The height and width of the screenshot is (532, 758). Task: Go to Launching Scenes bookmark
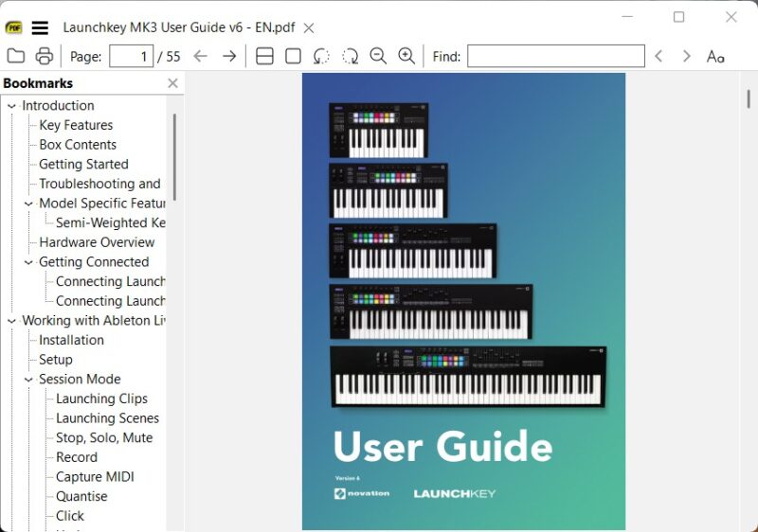pos(107,418)
